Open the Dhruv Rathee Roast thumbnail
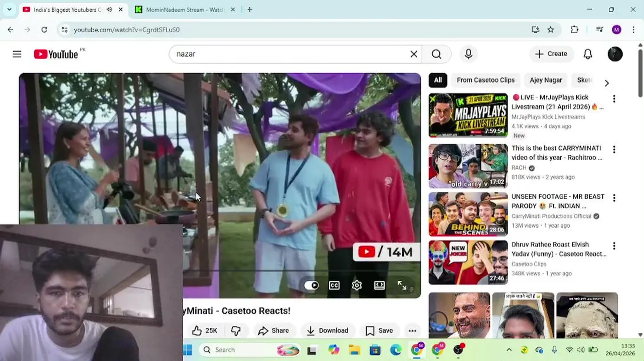This screenshot has width=644, height=361. coord(468,262)
